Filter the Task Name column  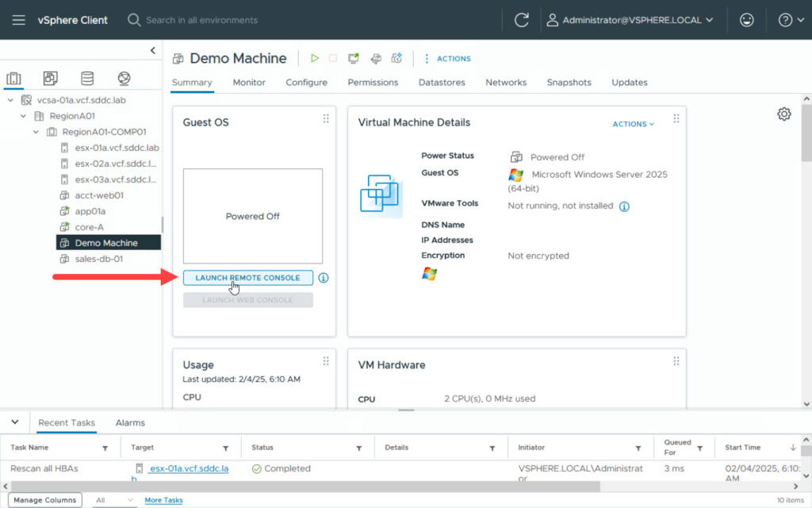105,448
